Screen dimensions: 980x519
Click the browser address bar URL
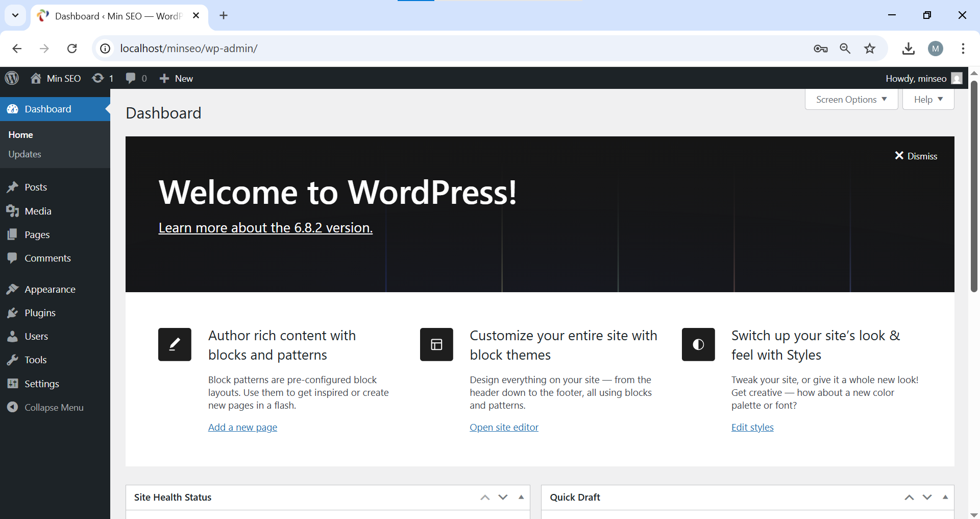pos(189,49)
